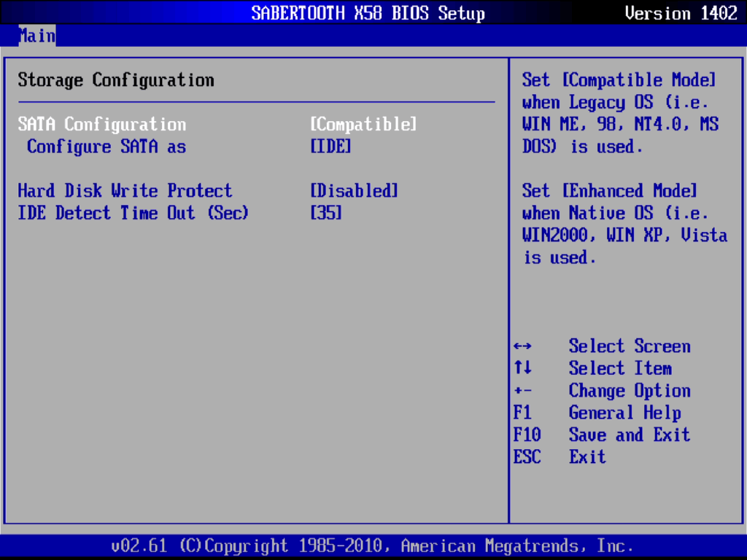Screen dimensions: 747x560
Task: Change the [Compatible] SATA Configuration value
Action: tap(363, 124)
